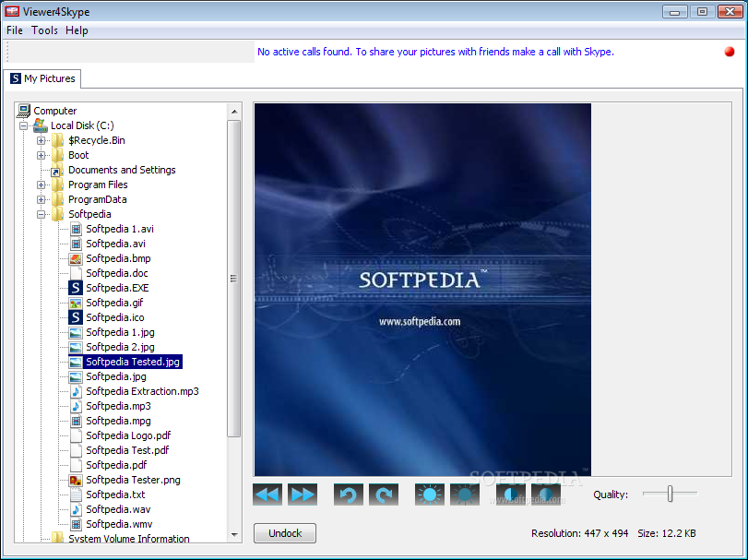
Task: Select Softpedia Test.pdf file
Action: (127, 450)
